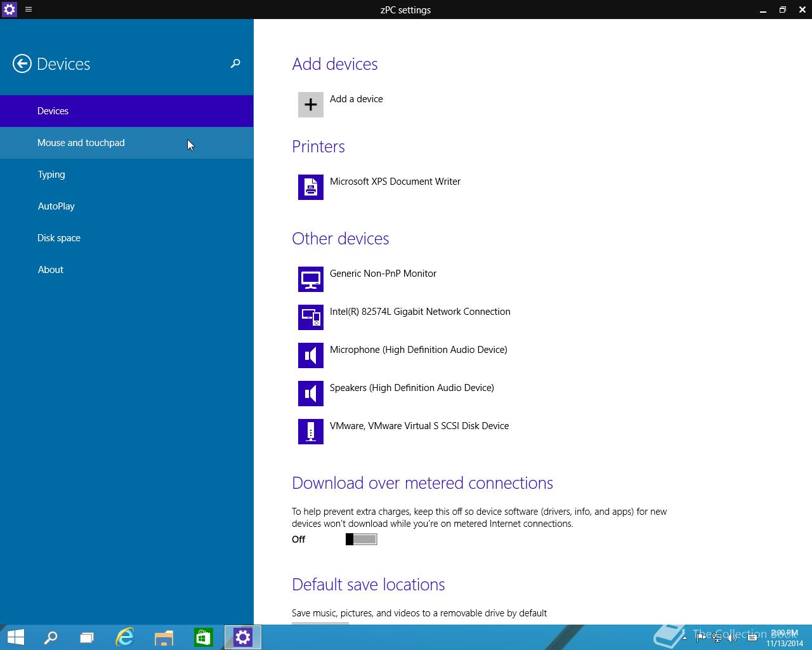The image size is (812, 650).
Task: Open Mouse and touchpad settings
Action: coord(127,143)
